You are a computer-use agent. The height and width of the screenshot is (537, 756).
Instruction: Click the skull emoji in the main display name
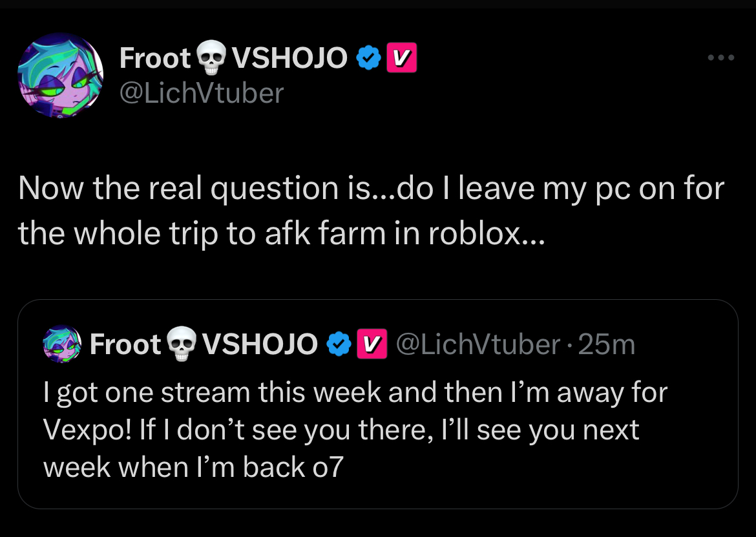(211, 59)
